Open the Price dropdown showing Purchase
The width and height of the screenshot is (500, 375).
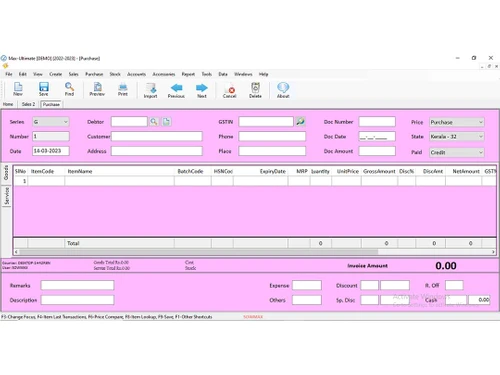click(x=456, y=122)
